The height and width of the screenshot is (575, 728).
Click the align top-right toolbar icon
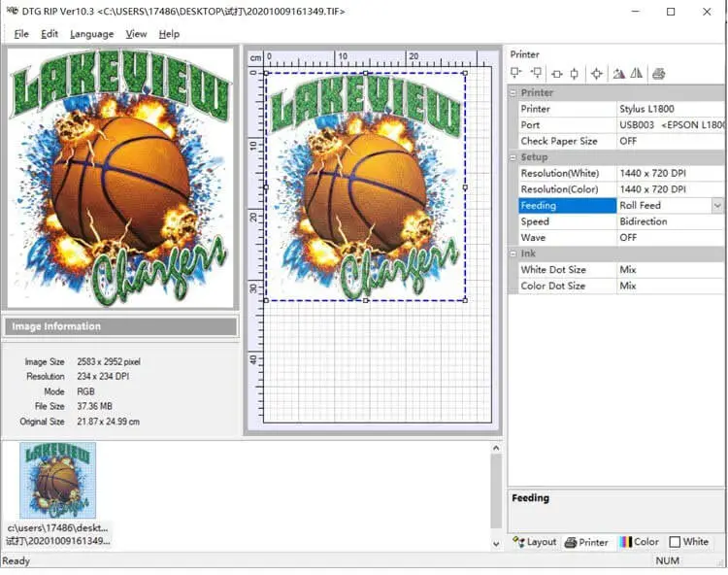click(536, 73)
